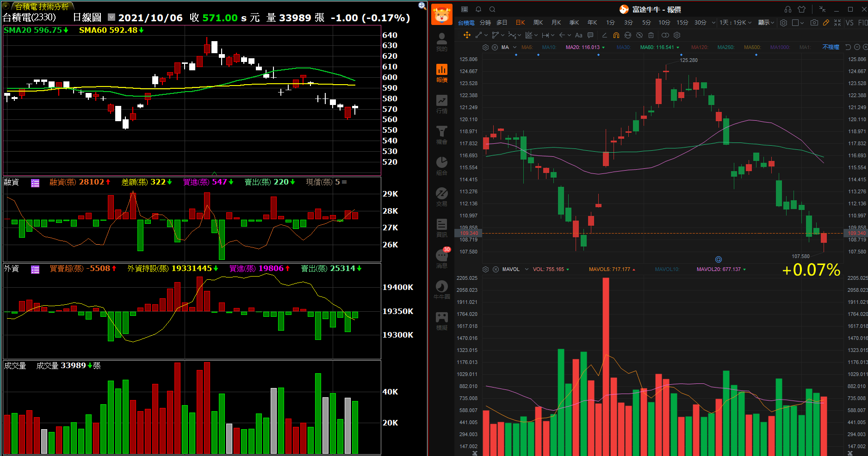Open 日線圖 dropdown in left window
Viewport: 868px width, 456px height.
pyautogui.click(x=112, y=17)
